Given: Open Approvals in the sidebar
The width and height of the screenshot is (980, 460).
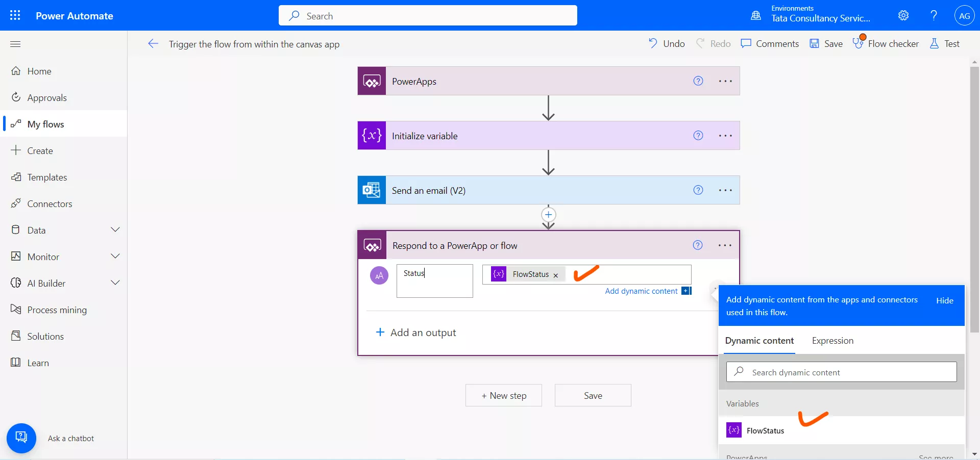Looking at the screenshot, I should (x=64, y=98).
